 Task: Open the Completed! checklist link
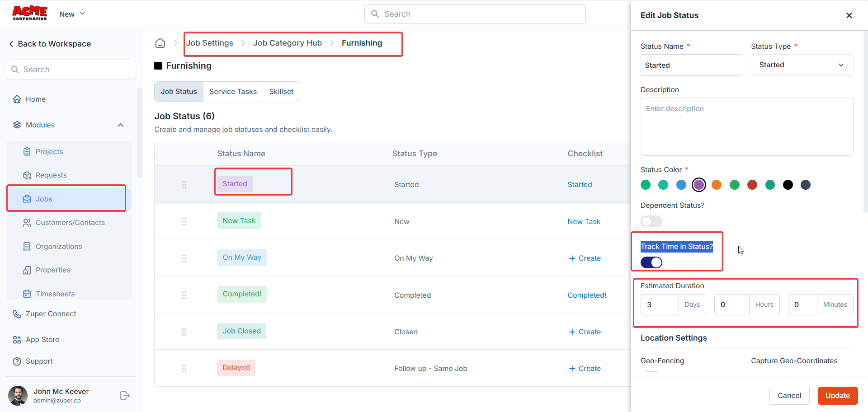[x=587, y=295]
